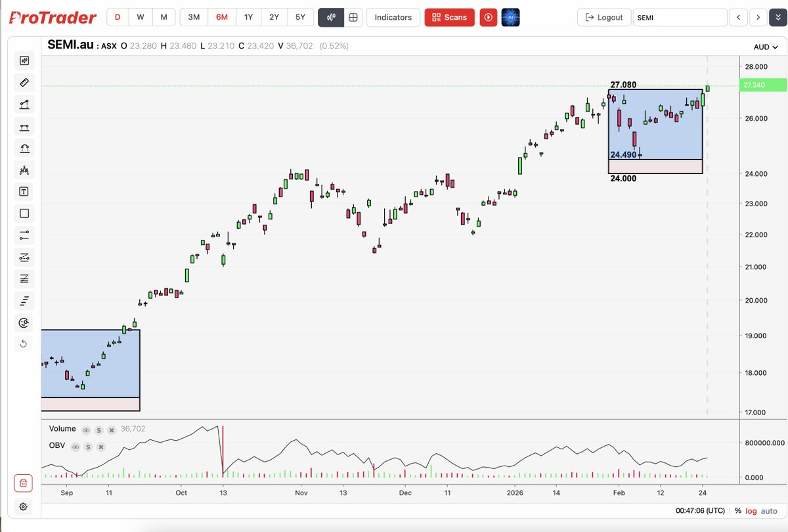Hide the OBV indicator
This screenshot has height=532, width=788.
(77, 447)
